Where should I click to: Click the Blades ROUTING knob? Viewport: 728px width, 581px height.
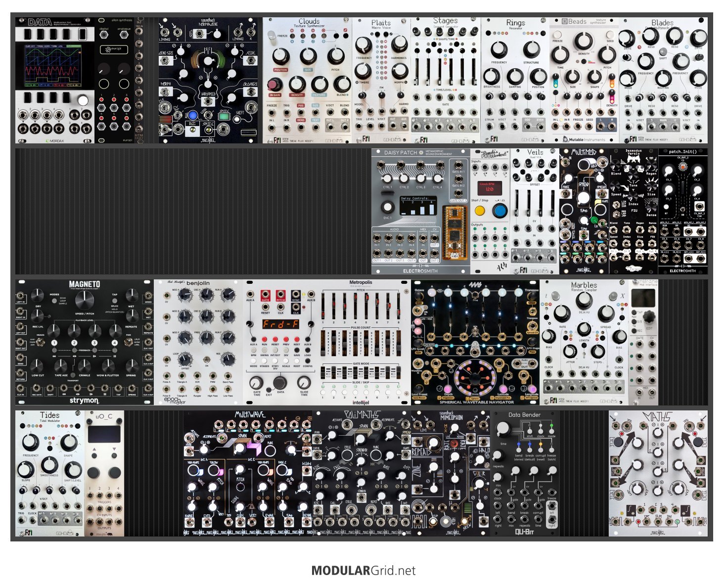[x=663, y=79]
